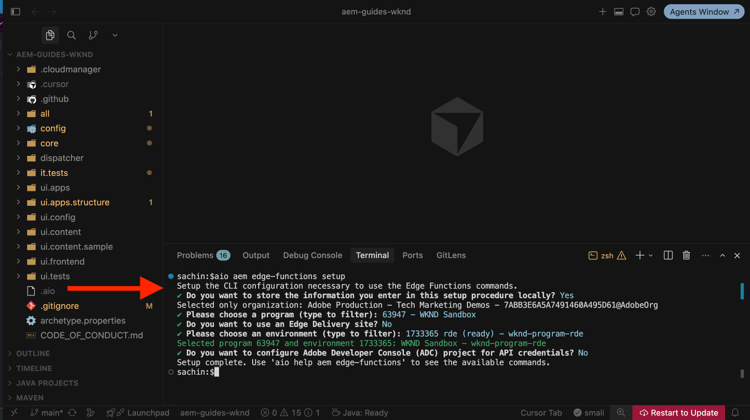Open archetype.properties file
Screen dimensions: 750x420
[x=81, y=321]
